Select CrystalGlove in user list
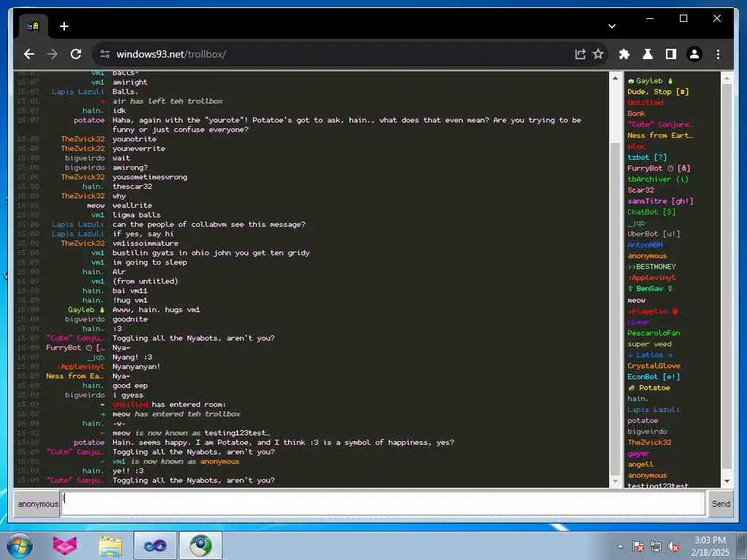This screenshot has height=560, width=747. pyautogui.click(x=654, y=366)
